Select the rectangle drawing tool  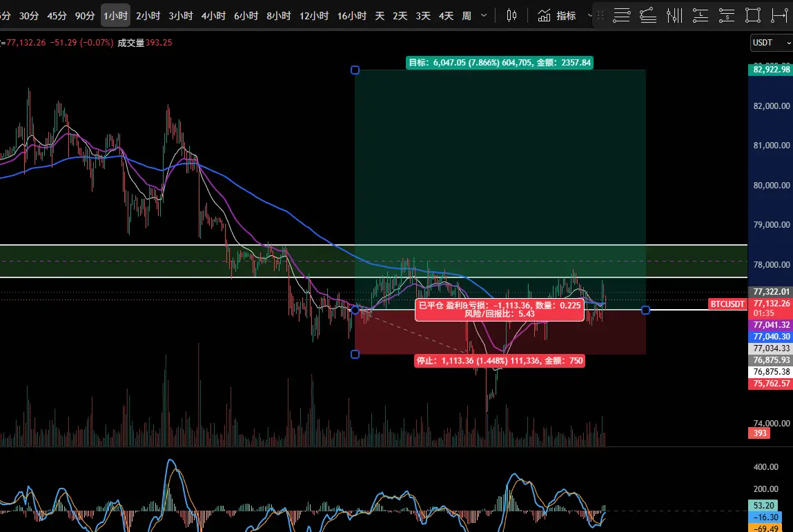pyautogui.click(x=753, y=16)
